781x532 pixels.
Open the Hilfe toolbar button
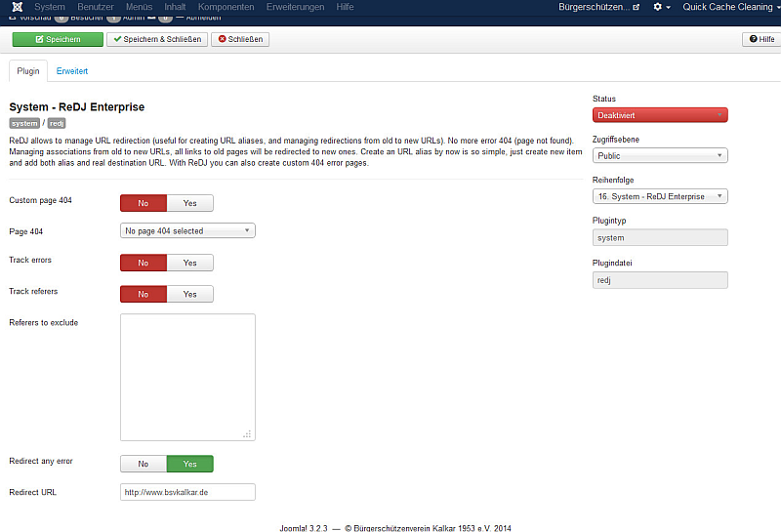[761, 39]
